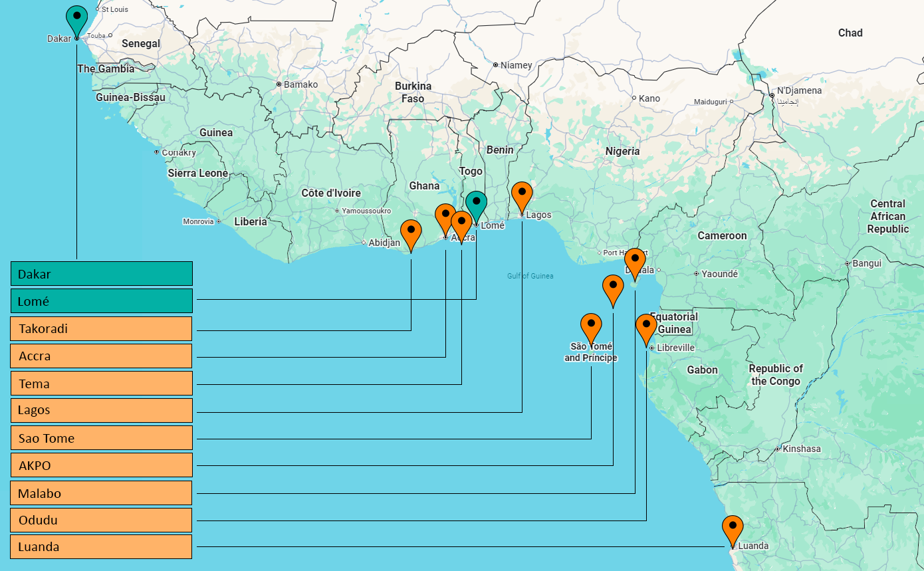Viewport: 924px width, 571px height.
Task: Click the teal map pin over Dakar
Action: (77, 18)
